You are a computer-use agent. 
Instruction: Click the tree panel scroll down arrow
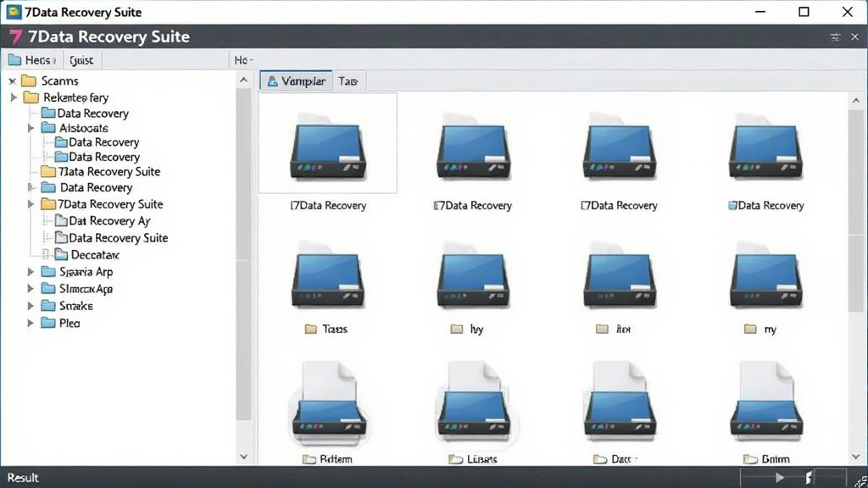[243, 457]
